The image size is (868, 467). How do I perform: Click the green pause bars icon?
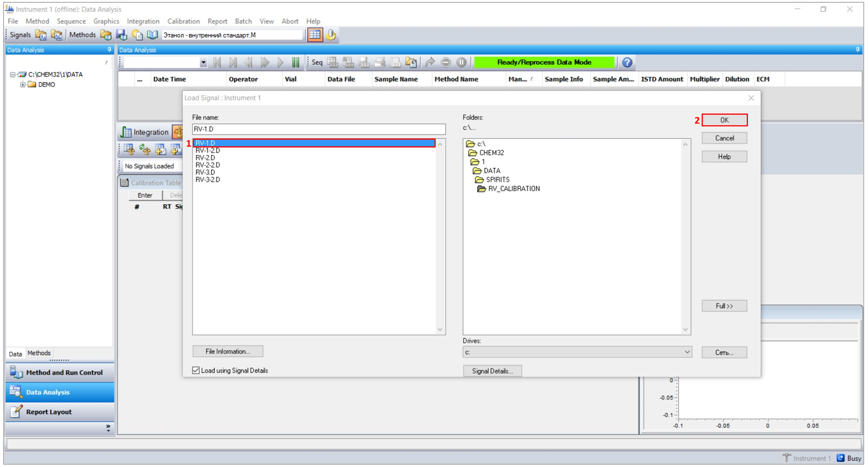click(296, 62)
